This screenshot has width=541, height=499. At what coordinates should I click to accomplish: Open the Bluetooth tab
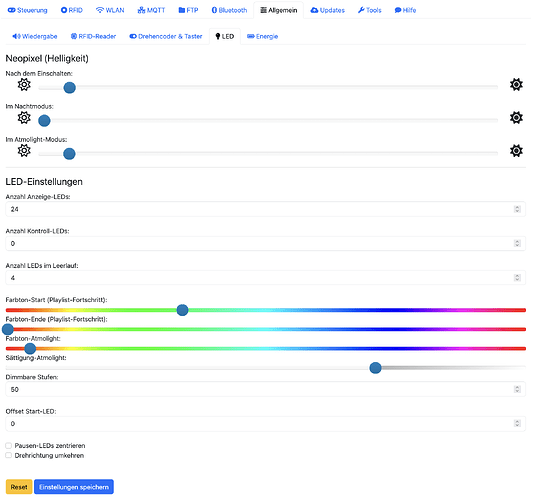(x=229, y=10)
